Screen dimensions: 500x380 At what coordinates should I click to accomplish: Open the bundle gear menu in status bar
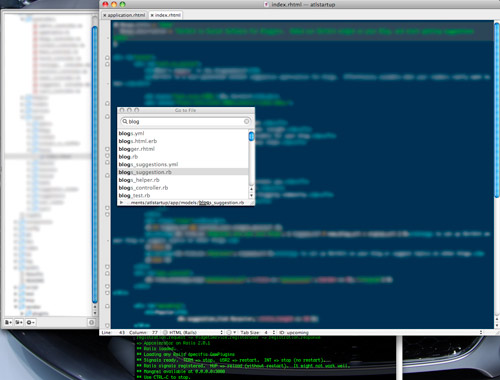(x=231, y=332)
